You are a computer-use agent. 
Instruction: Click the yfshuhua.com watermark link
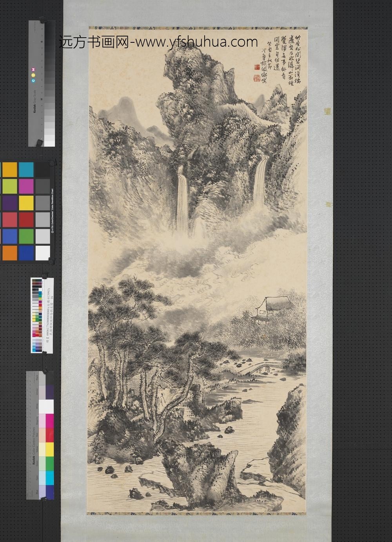coord(158,42)
